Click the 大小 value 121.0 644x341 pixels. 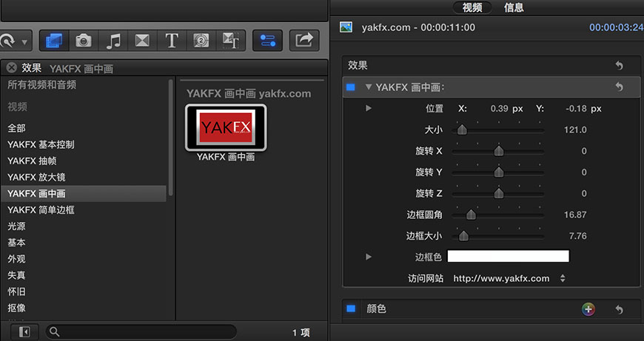(x=575, y=130)
